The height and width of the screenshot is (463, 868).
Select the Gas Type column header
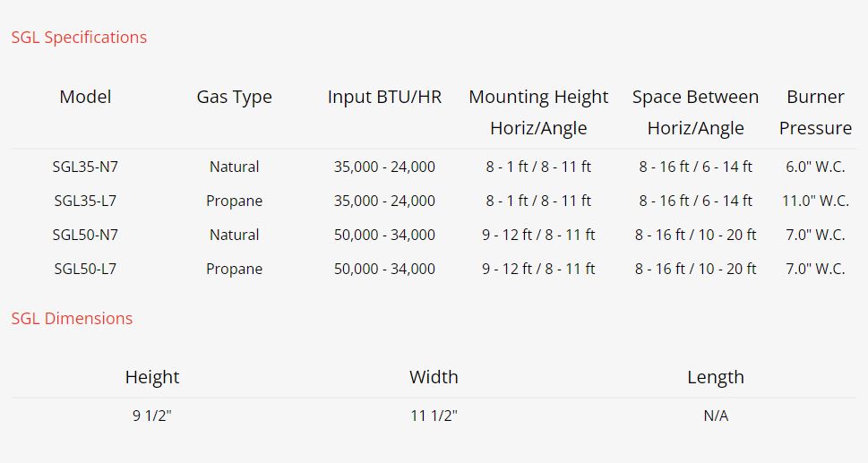[234, 97]
